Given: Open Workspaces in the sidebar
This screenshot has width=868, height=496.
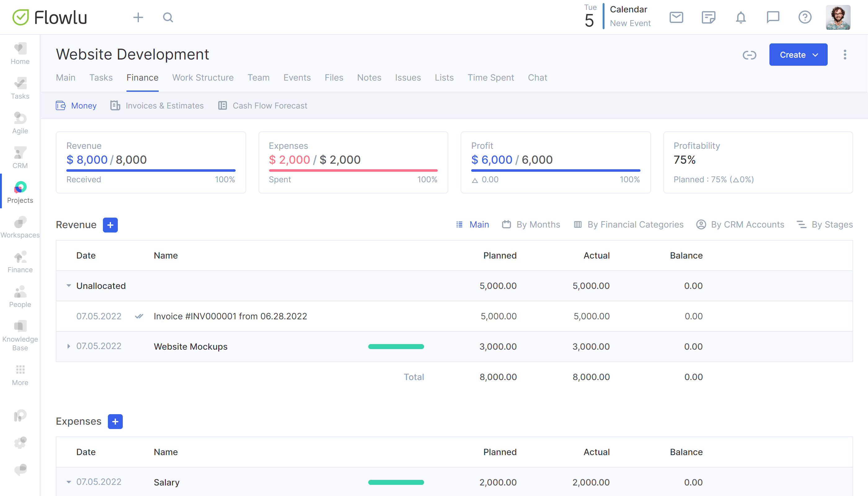Looking at the screenshot, I should [x=20, y=227].
